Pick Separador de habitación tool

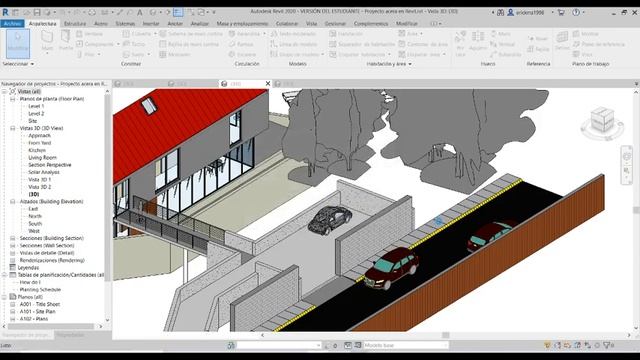coord(362,44)
